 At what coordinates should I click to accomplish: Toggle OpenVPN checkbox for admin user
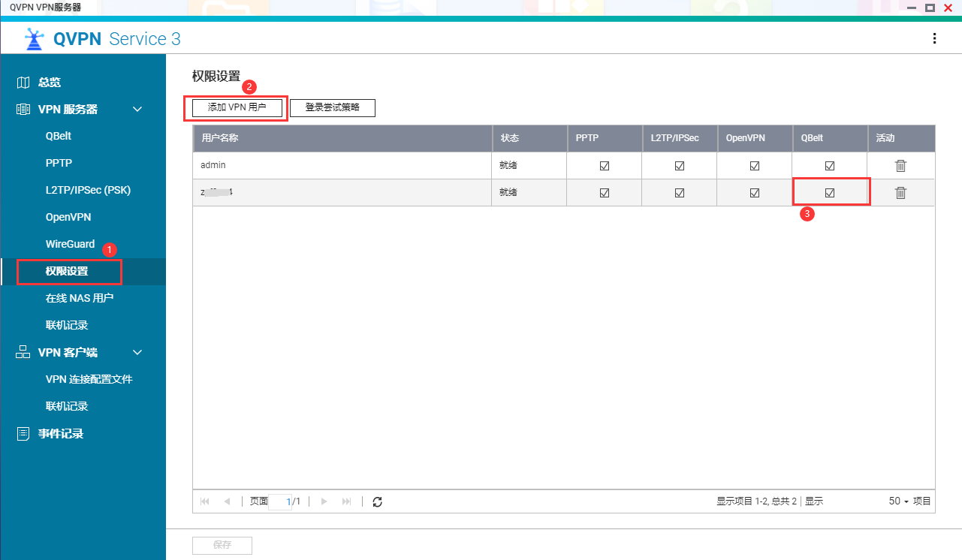[x=754, y=166]
